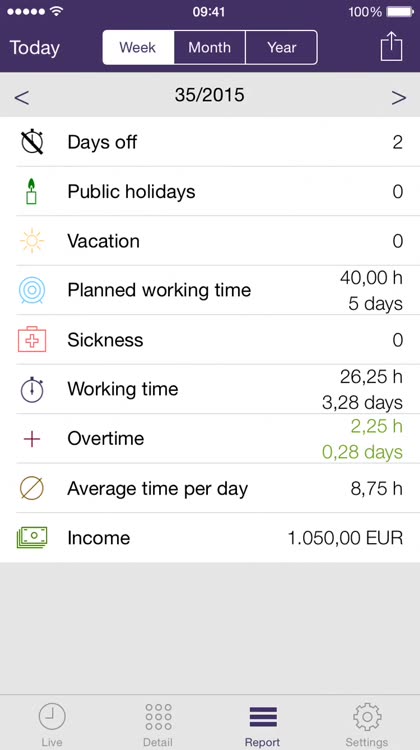420x750 pixels.
Task: Open the Live tab clock icon
Action: (x=52, y=717)
